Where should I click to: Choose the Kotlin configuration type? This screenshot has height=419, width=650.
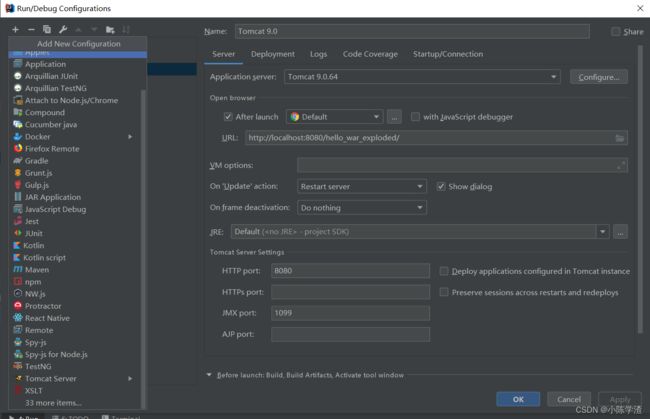pyautogui.click(x=78, y=245)
